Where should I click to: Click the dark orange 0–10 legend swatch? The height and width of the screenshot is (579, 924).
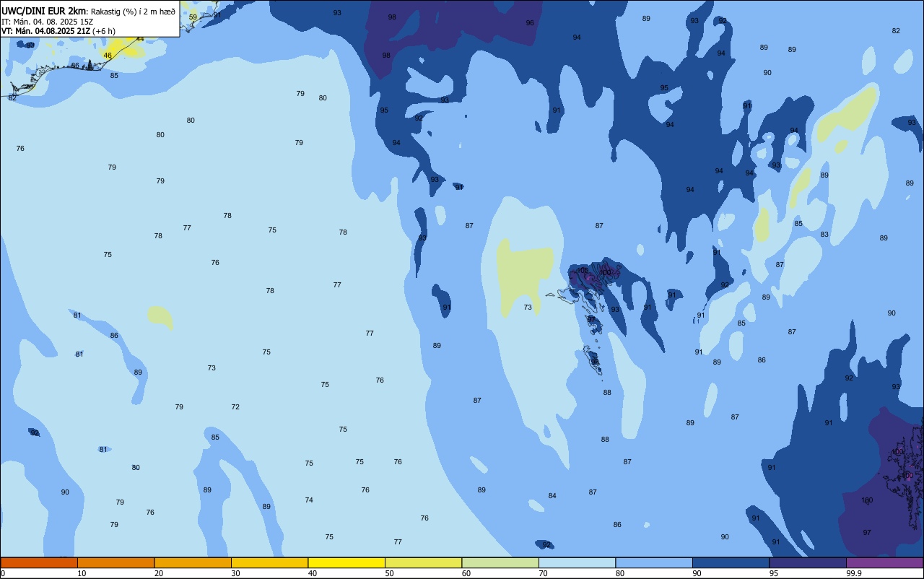39,562
